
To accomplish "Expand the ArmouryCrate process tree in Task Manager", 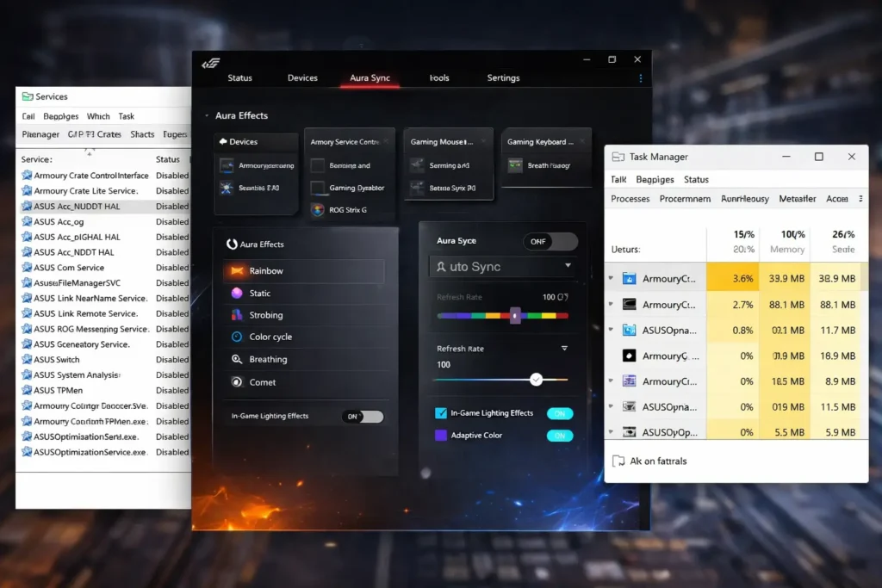I will pos(611,278).
